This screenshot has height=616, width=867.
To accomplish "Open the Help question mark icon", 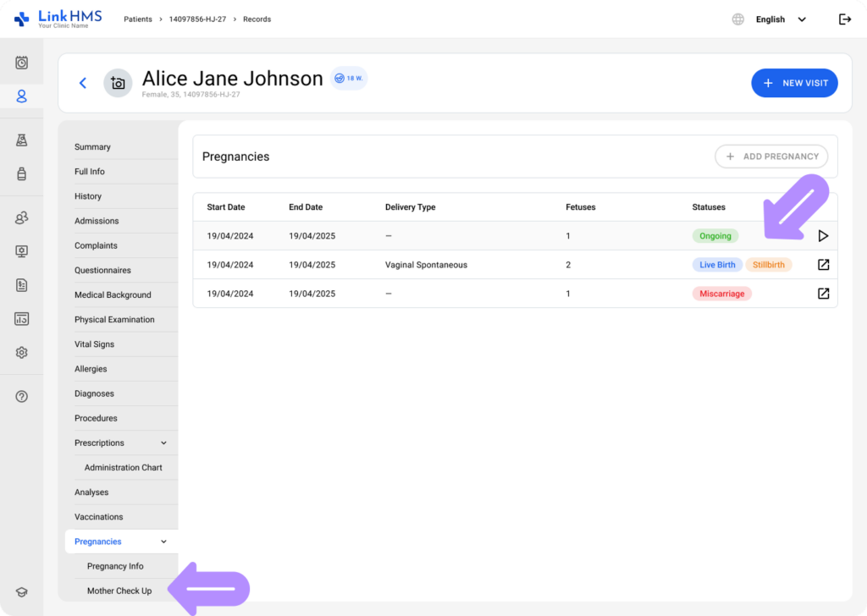I will pyautogui.click(x=22, y=396).
